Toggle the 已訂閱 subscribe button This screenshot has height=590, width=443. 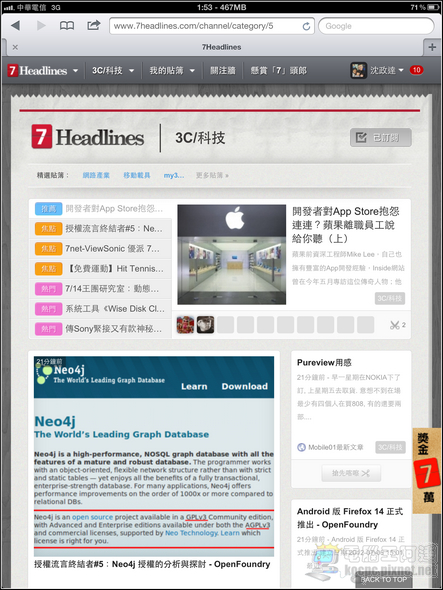(381, 138)
